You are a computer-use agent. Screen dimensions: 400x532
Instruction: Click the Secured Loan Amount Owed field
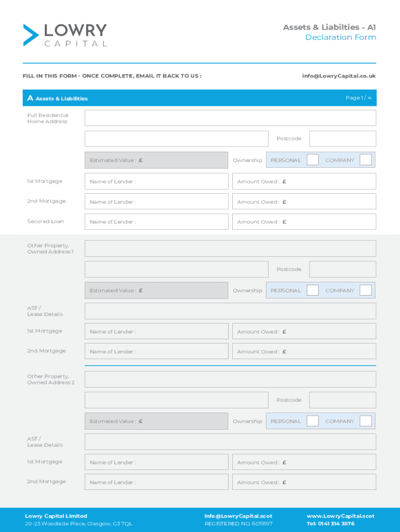coord(304,222)
